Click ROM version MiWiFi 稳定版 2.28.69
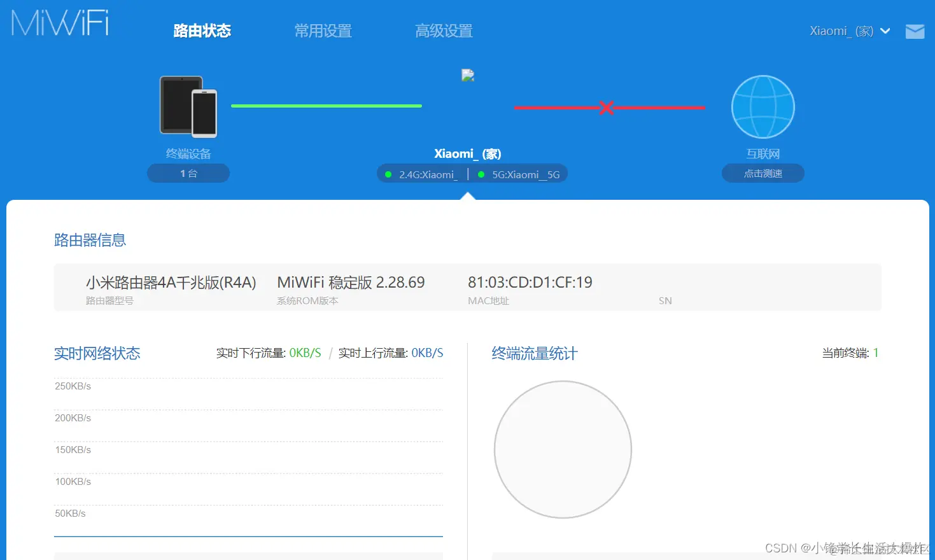 coord(351,282)
